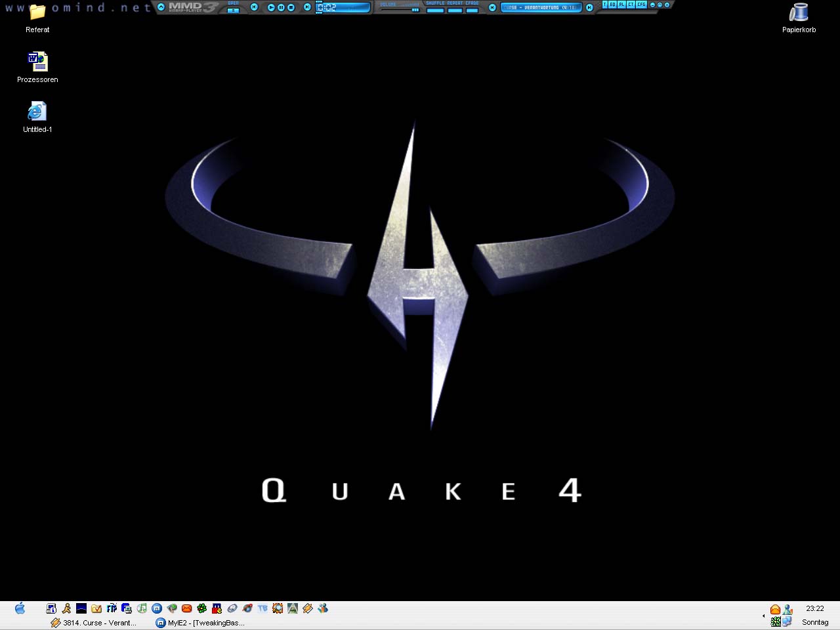Toggle the PL playlist button in Winamp
The width and height of the screenshot is (840, 630).
[621, 4]
